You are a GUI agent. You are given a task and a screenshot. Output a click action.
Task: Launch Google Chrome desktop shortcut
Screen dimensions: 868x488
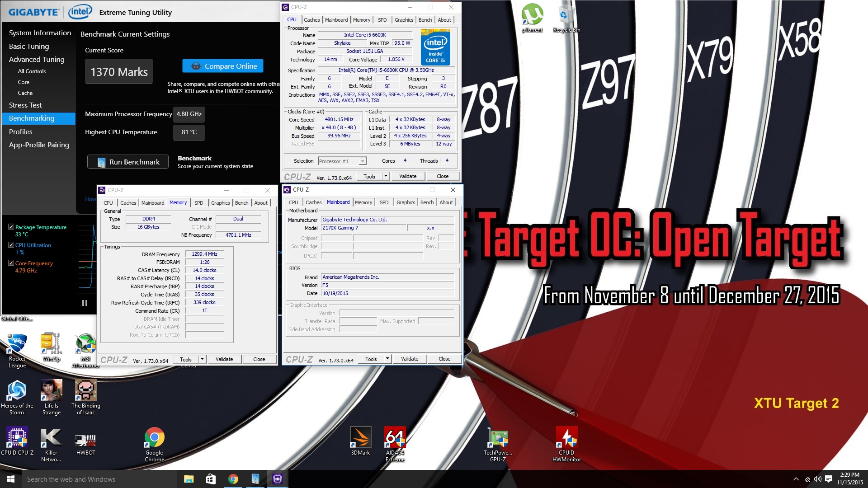click(154, 445)
